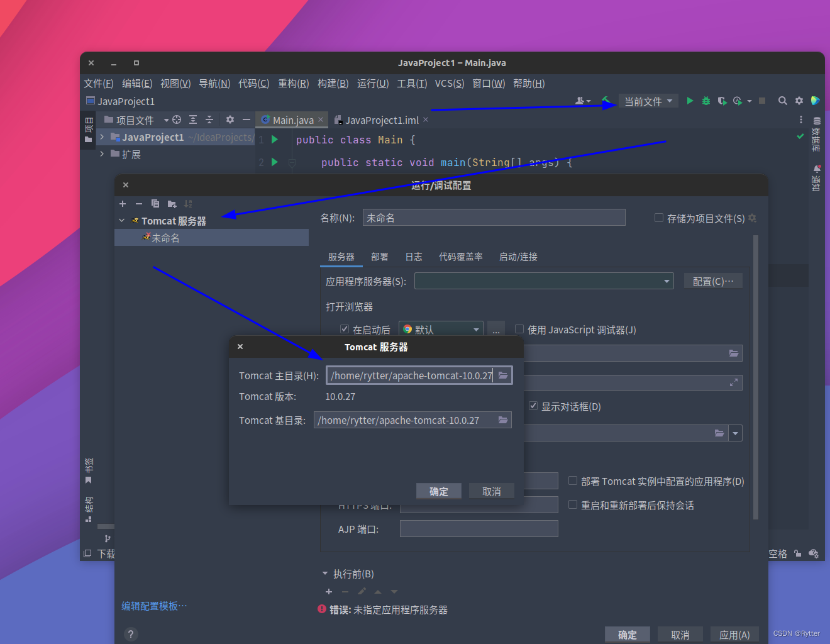
Task: Confirm Tomcat server dialog with OK button
Action: (x=439, y=491)
